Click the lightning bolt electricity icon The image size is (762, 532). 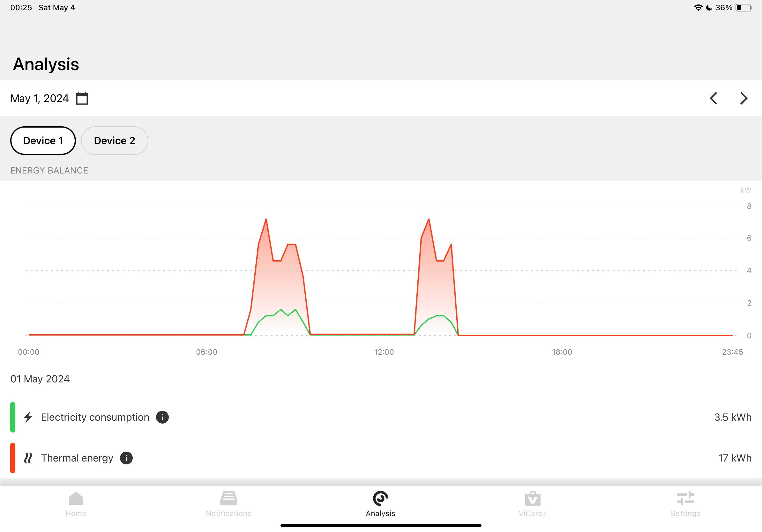(28, 417)
